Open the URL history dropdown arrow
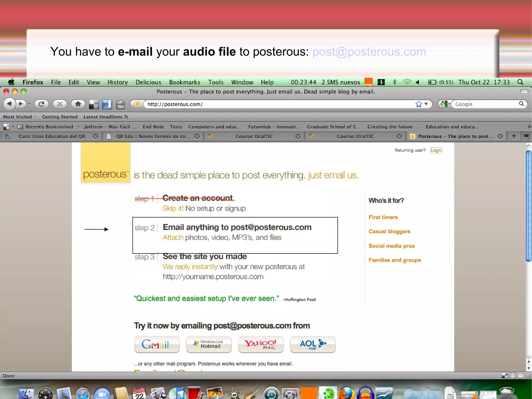Image resolution: width=532 pixels, height=399 pixels. 426,104
